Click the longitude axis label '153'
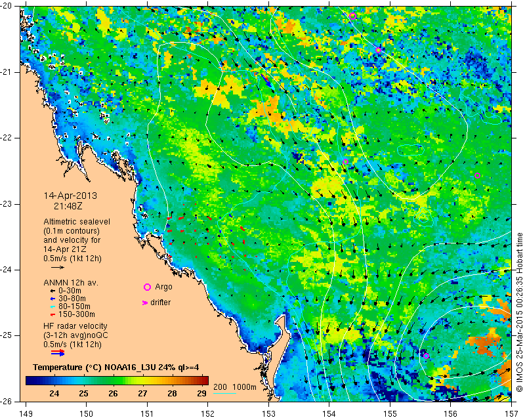The height and width of the screenshot is (420, 525). coord(268,414)
